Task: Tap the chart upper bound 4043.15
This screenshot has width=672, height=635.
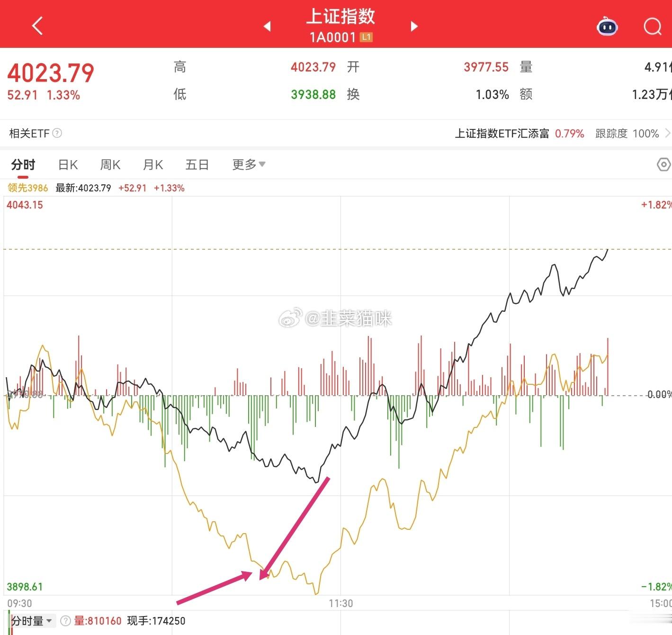Action: (x=25, y=205)
